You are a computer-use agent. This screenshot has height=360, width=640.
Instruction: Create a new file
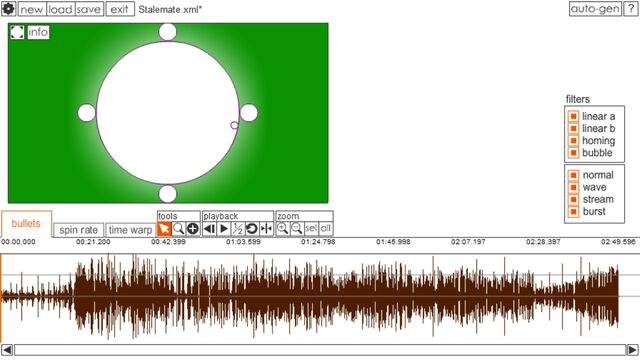click(x=32, y=9)
